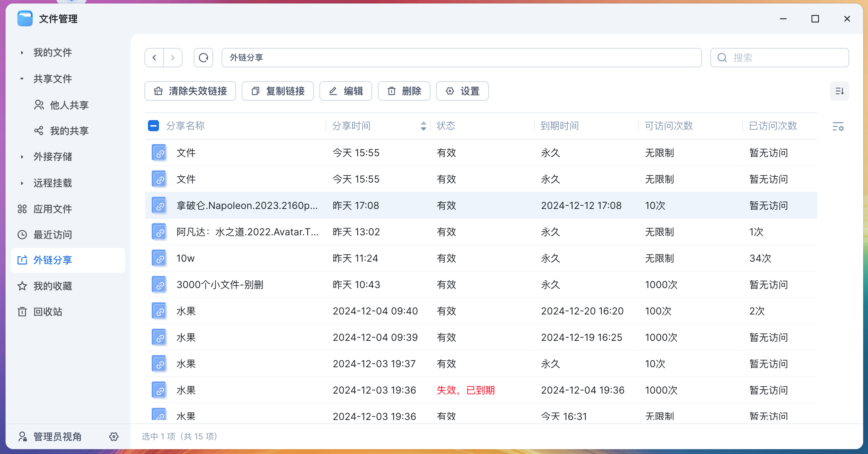Click the 1次 visited count cell
The image size is (868, 454).
click(x=756, y=232)
